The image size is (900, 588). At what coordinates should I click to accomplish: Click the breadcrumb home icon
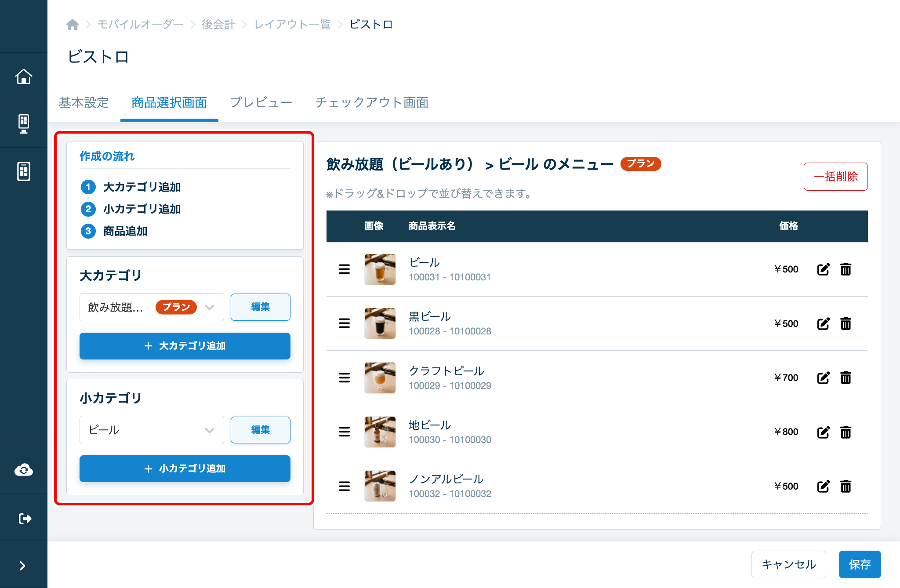(x=73, y=24)
